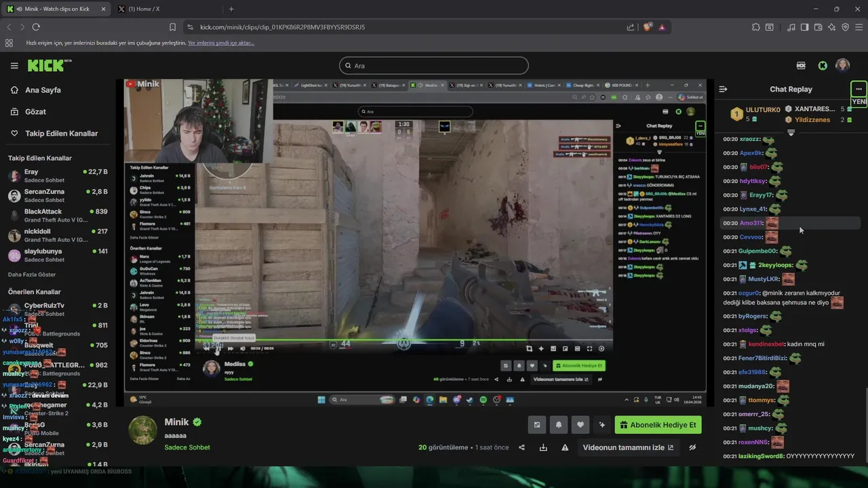Viewport: 868px width, 488px height.
Task: Click username ozgur0 in chat
Action: tap(749, 293)
